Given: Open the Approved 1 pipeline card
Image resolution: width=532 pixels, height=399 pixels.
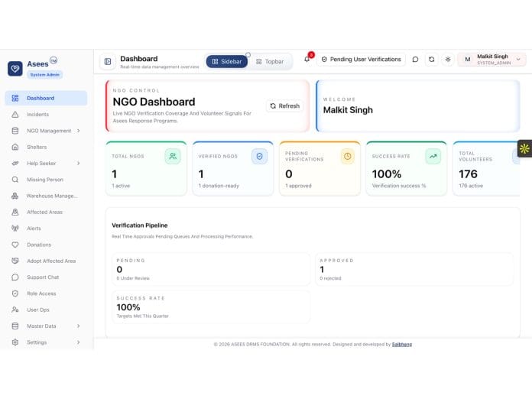Looking at the screenshot, I should point(414,269).
